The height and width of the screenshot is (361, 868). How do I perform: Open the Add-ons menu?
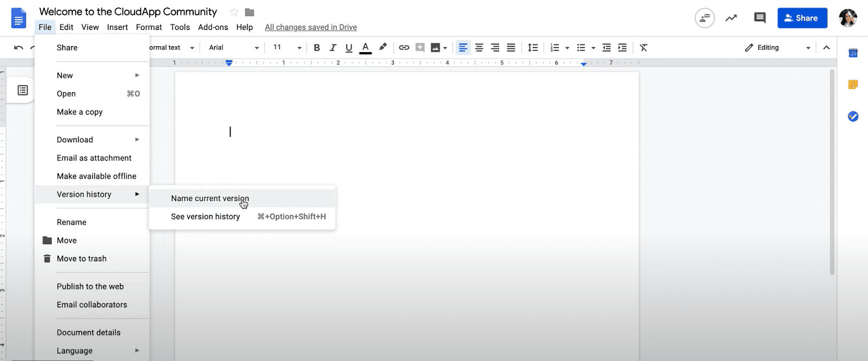pyautogui.click(x=213, y=27)
